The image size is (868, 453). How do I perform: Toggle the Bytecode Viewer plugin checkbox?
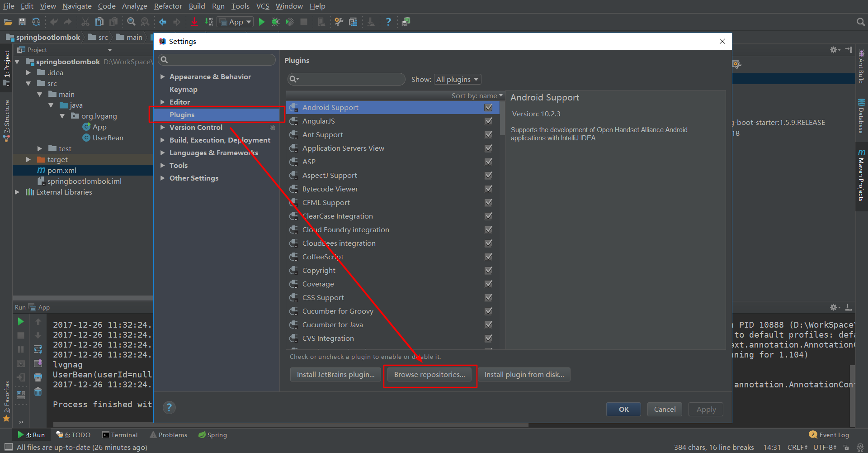[488, 189]
